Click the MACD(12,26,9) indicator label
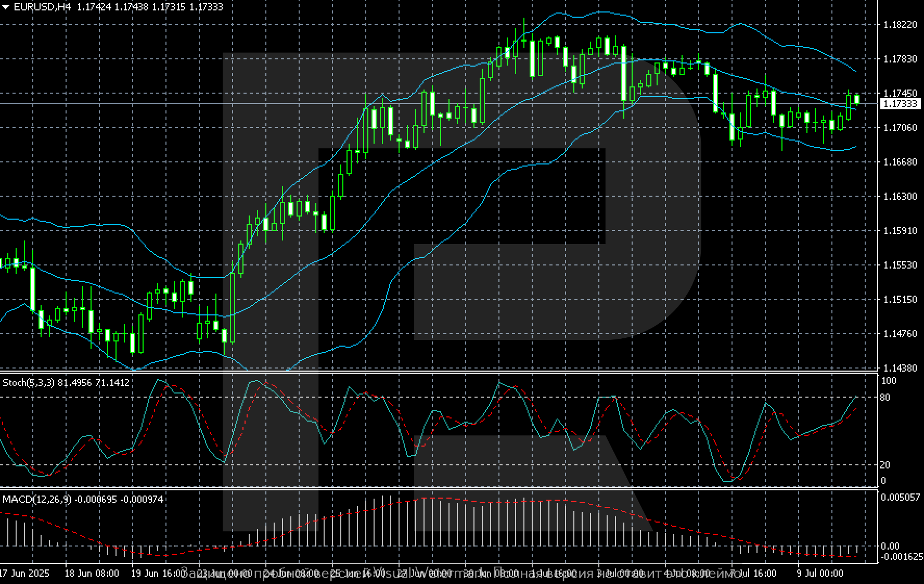Viewport: 924px width, 584px height. point(36,500)
